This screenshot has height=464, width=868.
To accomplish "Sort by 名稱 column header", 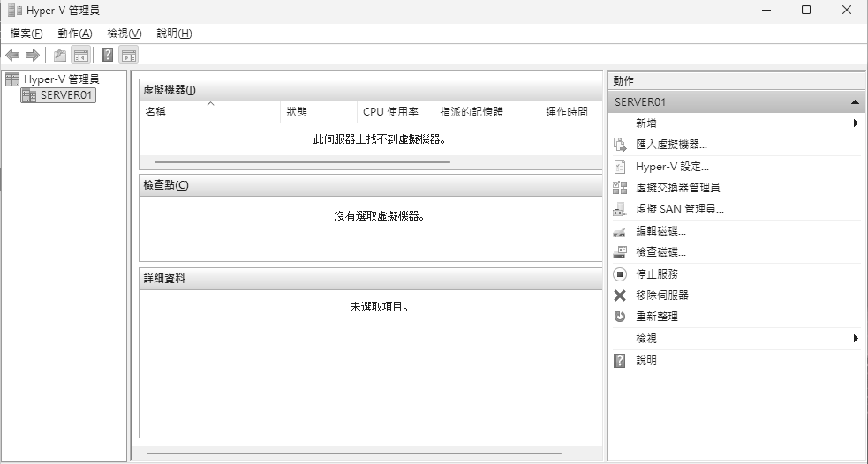I will click(x=210, y=112).
